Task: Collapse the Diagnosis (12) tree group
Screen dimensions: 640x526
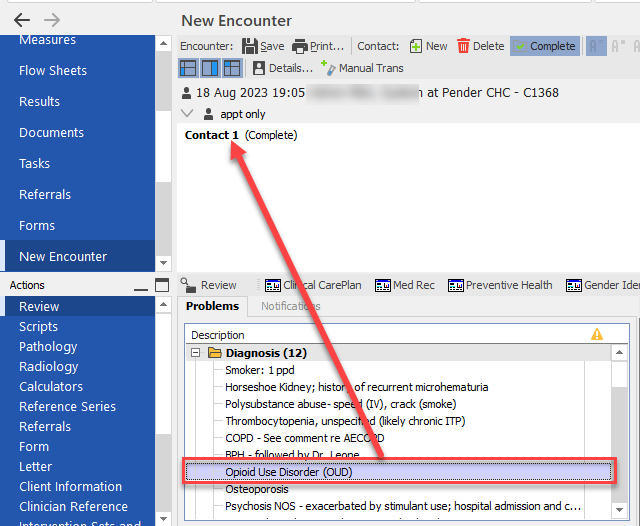Action: click(x=198, y=353)
